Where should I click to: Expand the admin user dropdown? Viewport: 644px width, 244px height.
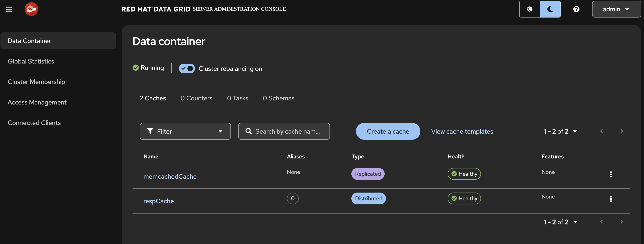click(x=616, y=9)
